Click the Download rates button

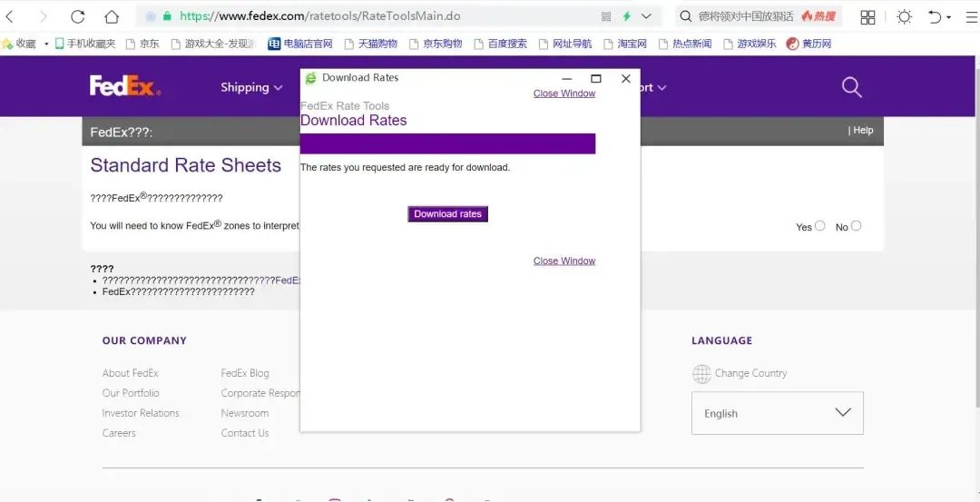pos(447,214)
